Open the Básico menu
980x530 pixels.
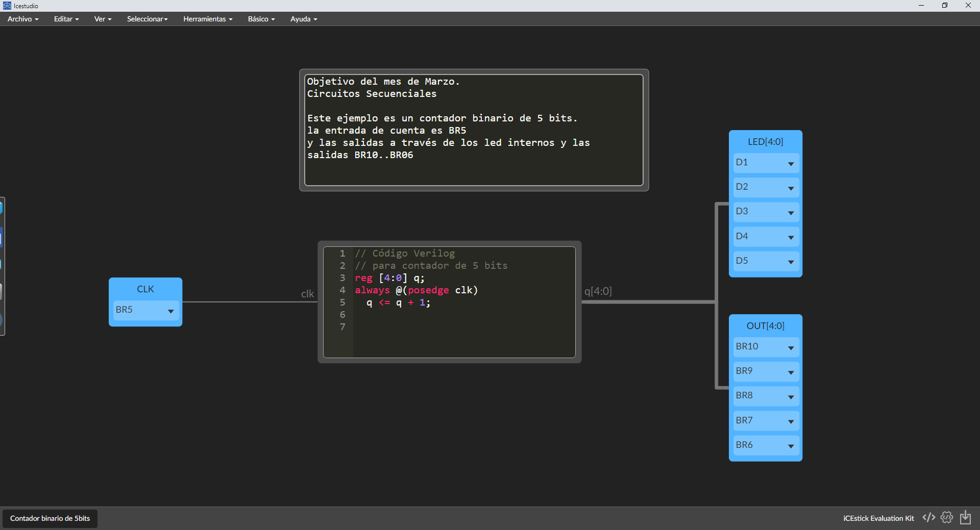(261, 19)
